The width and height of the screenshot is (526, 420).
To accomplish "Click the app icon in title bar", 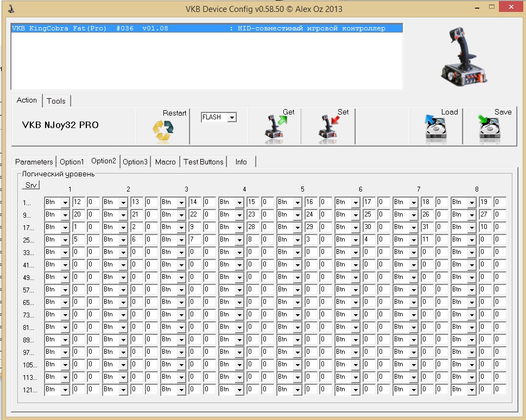I will point(11,9).
